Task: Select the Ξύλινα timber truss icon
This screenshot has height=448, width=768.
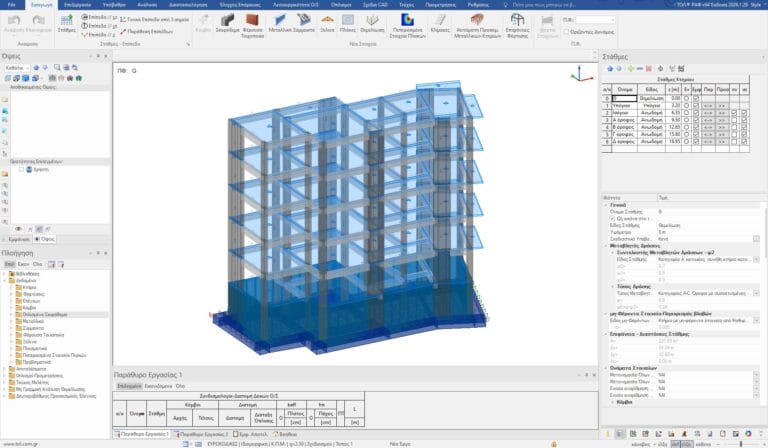Action: (327, 24)
